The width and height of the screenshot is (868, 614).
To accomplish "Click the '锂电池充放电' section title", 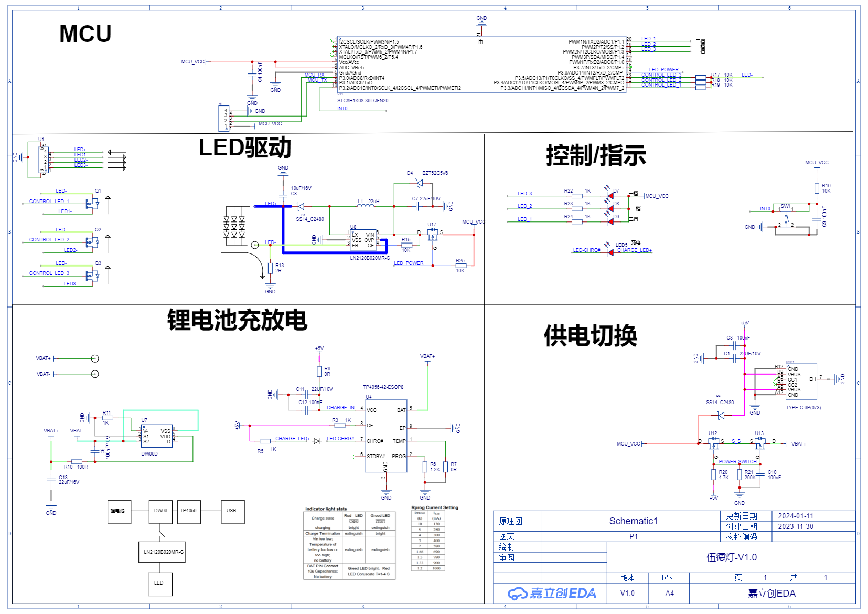I will tap(237, 320).
